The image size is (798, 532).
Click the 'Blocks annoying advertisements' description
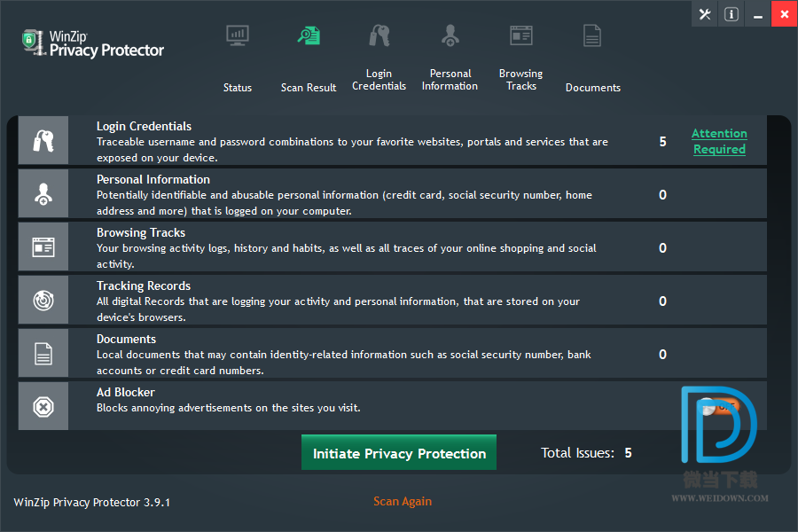point(229,408)
